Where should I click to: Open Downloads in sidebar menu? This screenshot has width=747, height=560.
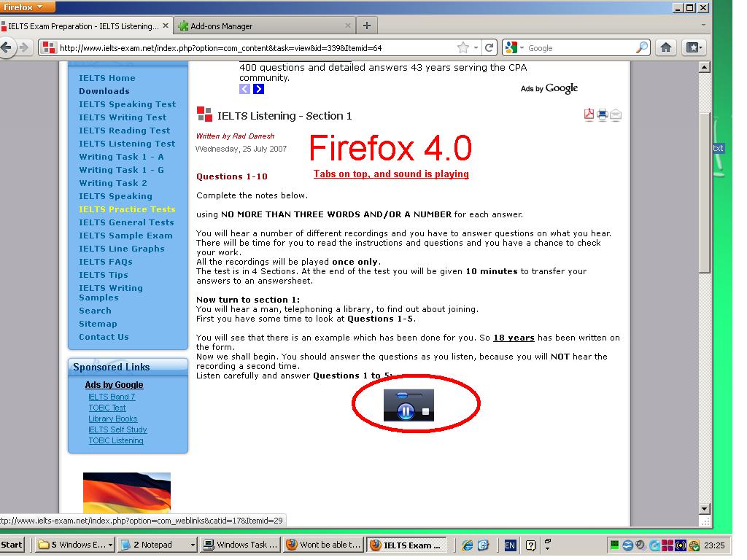[104, 91]
